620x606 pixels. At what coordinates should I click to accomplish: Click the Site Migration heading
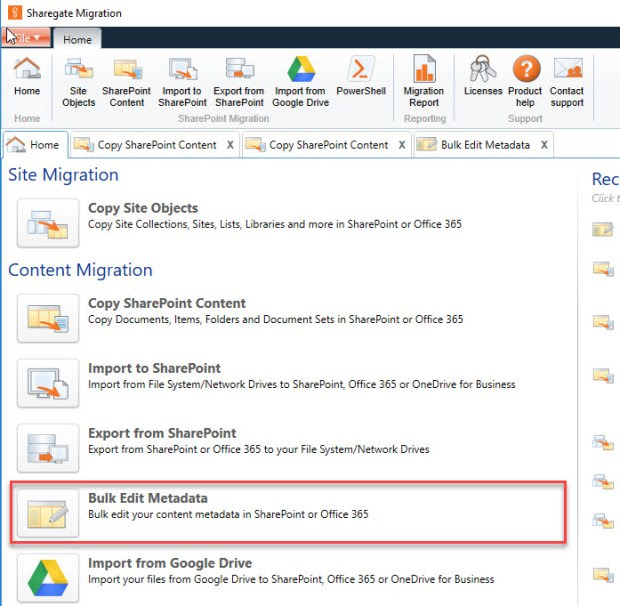[63, 175]
